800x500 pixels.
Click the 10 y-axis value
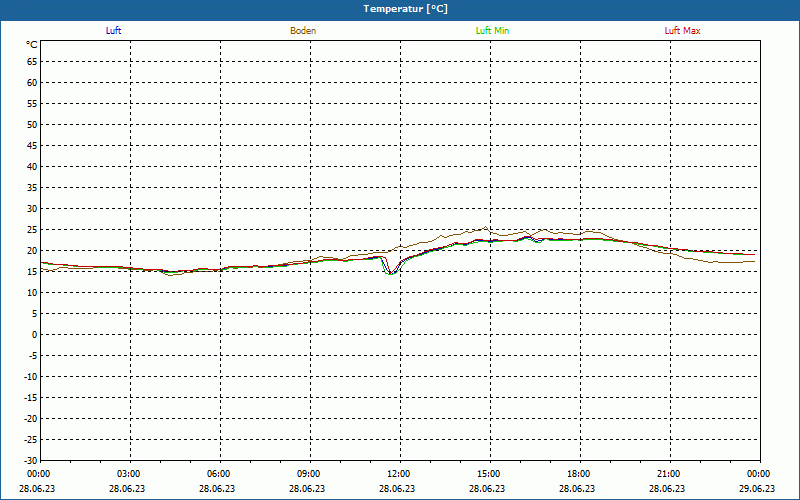(32, 293)
